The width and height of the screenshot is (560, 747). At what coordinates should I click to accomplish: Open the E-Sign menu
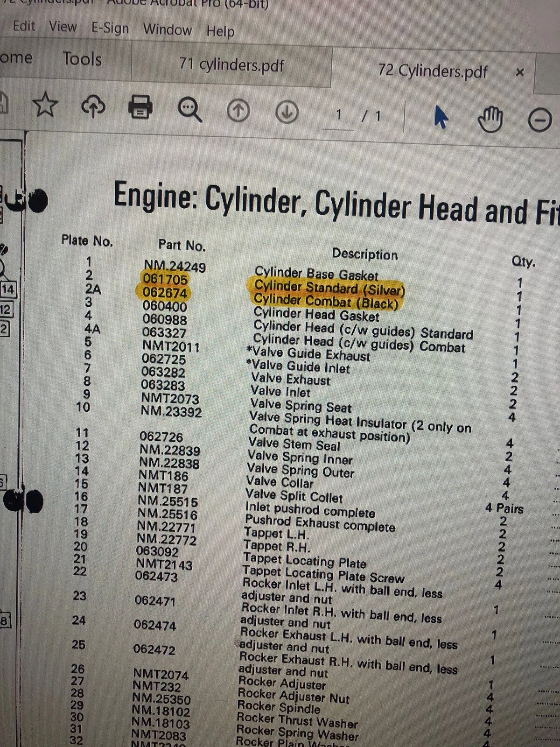110,28
